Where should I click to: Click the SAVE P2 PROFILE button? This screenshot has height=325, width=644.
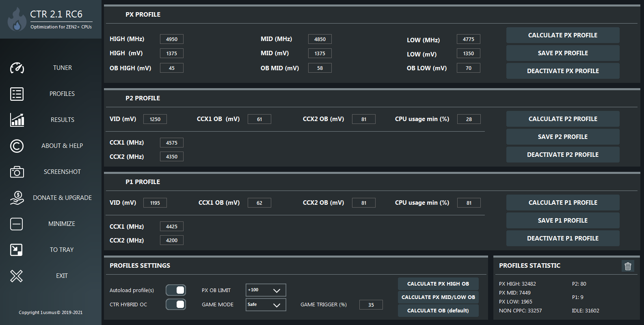coord(562,137)
